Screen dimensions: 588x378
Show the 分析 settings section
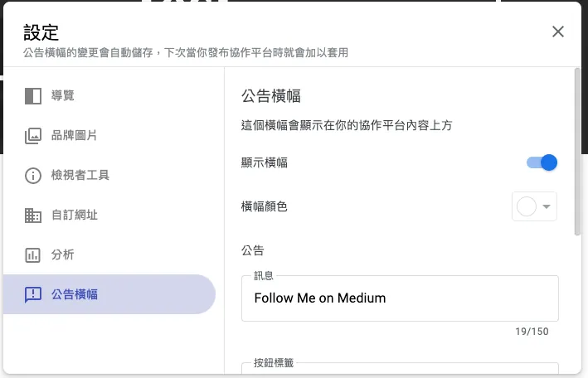click(63, 254)
